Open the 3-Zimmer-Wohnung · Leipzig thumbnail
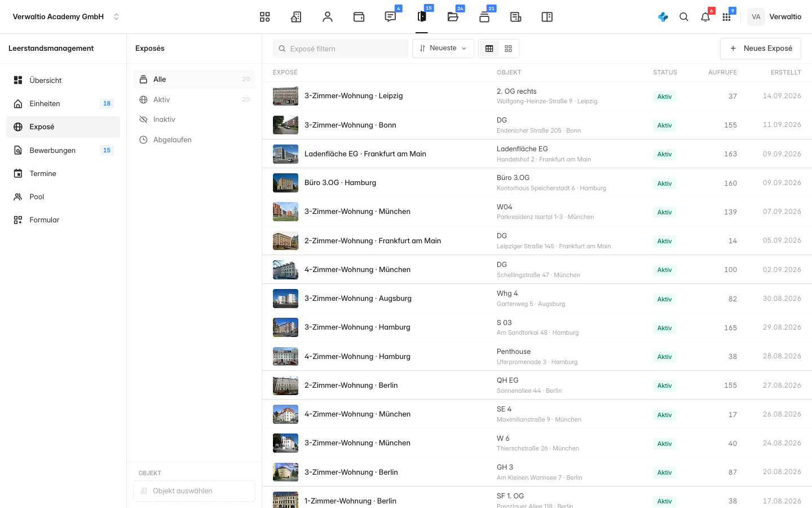The height and width of the screenshot is (508, 812). coord(285,96)
